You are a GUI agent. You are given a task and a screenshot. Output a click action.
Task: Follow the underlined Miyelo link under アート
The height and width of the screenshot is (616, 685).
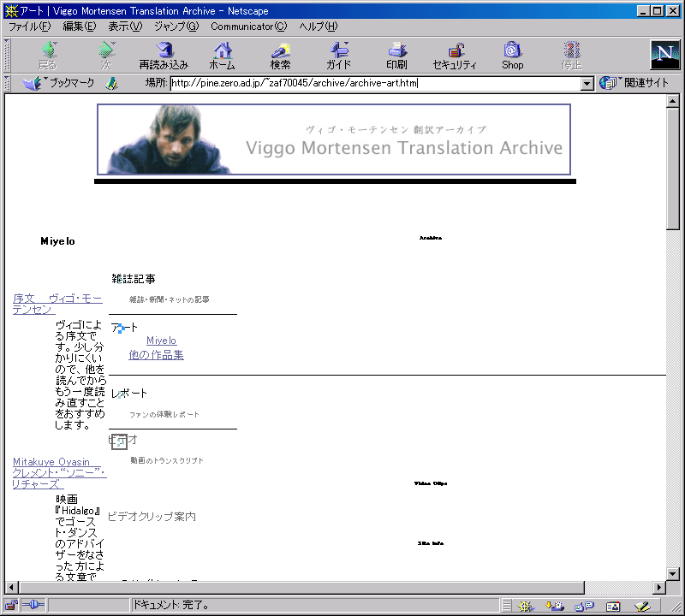[x=161, y=341]
